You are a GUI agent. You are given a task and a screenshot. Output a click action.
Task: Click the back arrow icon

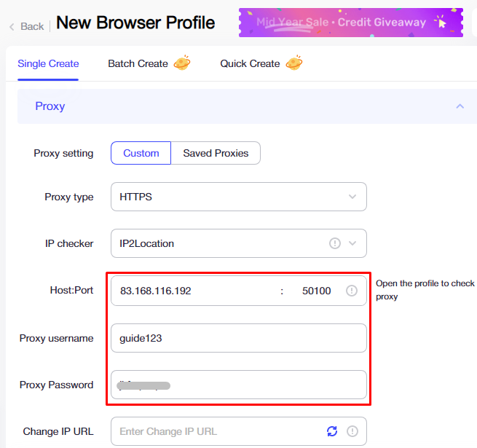tap(12, 27)
